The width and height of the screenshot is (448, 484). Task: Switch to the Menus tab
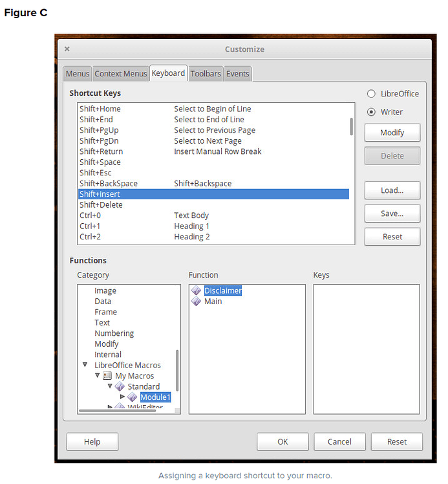click(x=78, y=74)
